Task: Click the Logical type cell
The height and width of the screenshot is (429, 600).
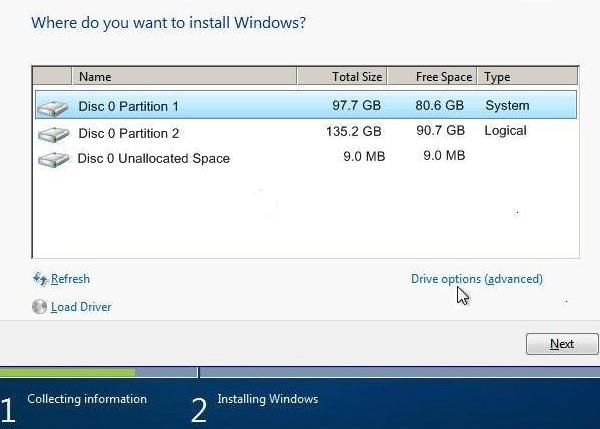Action: [x=505, y=131]
